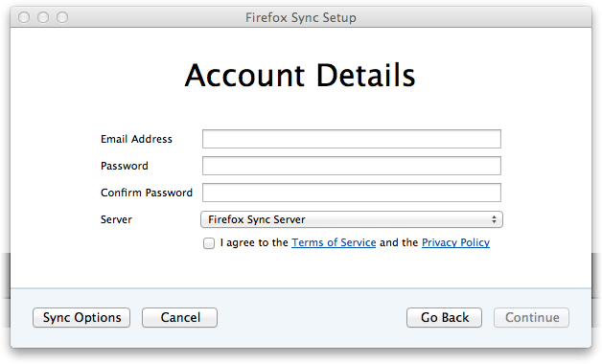Screen dimensions: 602x364
Task: Open the Terms of Service link
Action: (x=334, y=242)
